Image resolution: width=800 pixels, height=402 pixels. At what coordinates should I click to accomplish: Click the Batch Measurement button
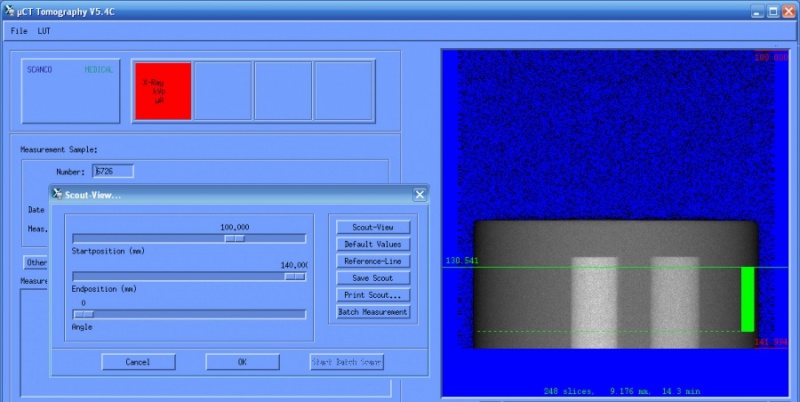[x=373, y=312]
